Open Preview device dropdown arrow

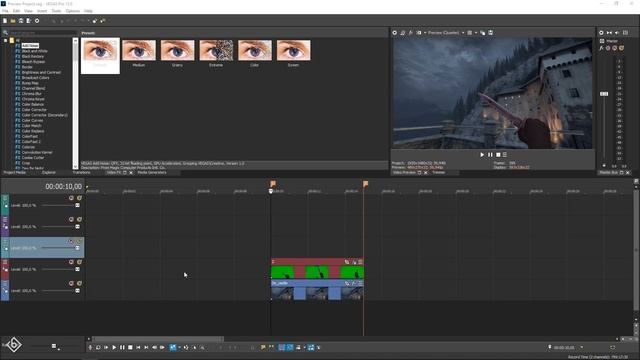coord(425,33)
